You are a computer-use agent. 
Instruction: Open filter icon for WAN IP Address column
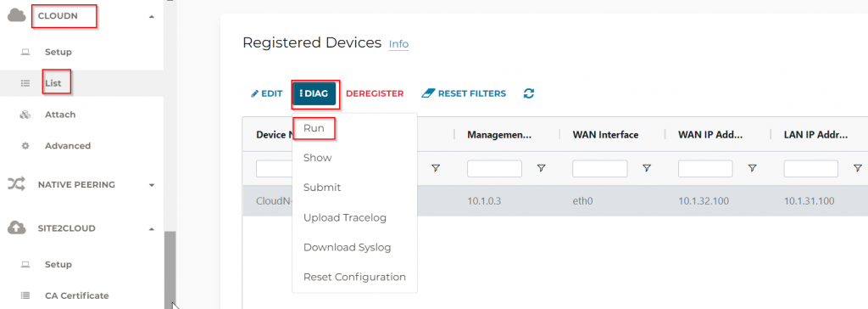(753, 168)
